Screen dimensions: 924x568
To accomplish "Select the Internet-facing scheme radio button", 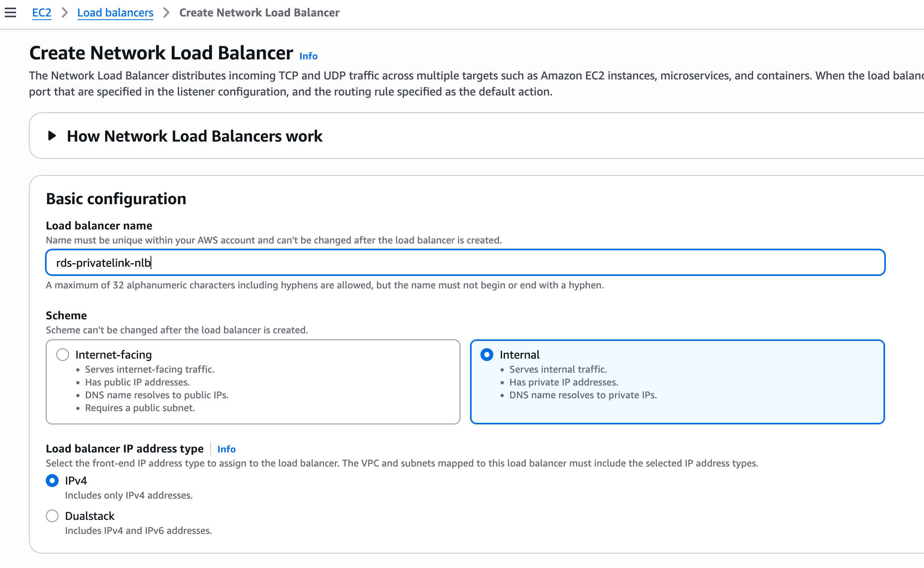I will tap(62, 355).
